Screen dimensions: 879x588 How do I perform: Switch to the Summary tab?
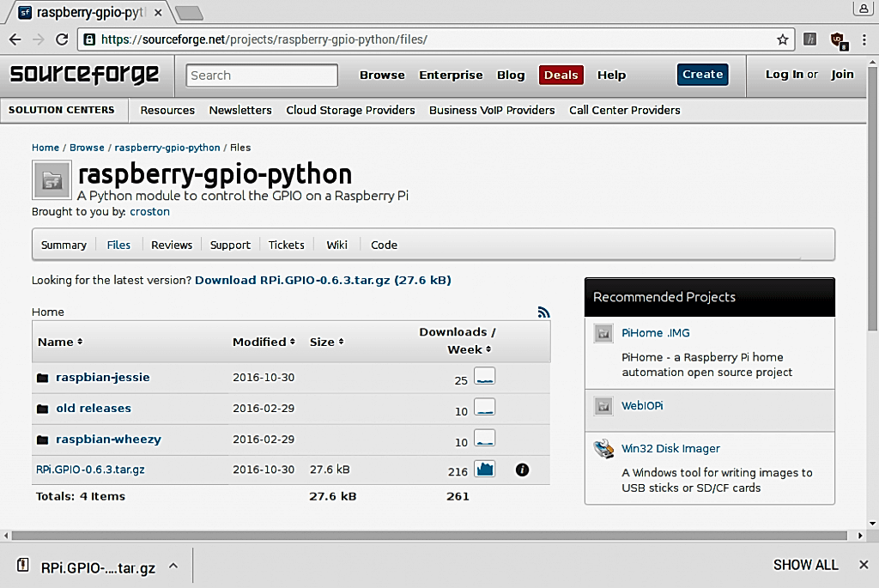(x=64, y=245)
